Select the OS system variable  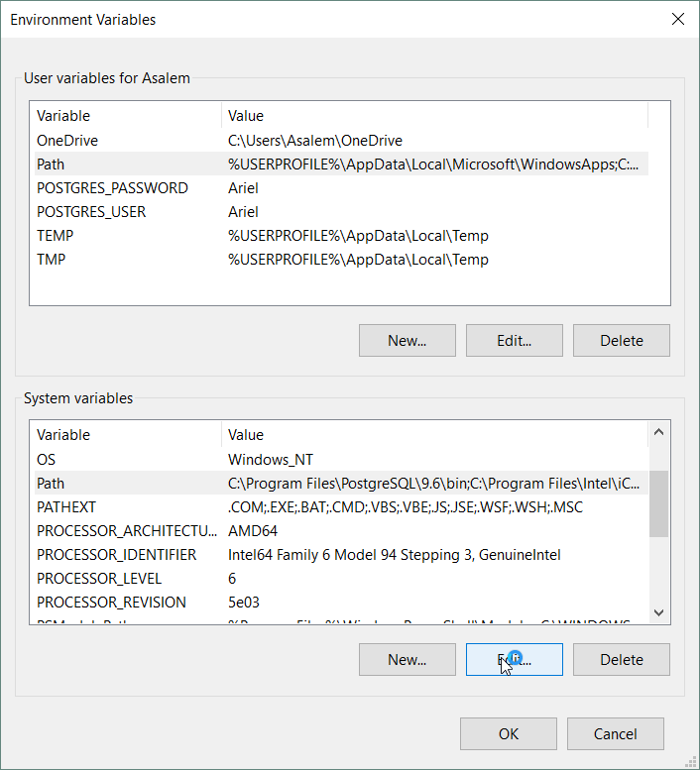47,460
